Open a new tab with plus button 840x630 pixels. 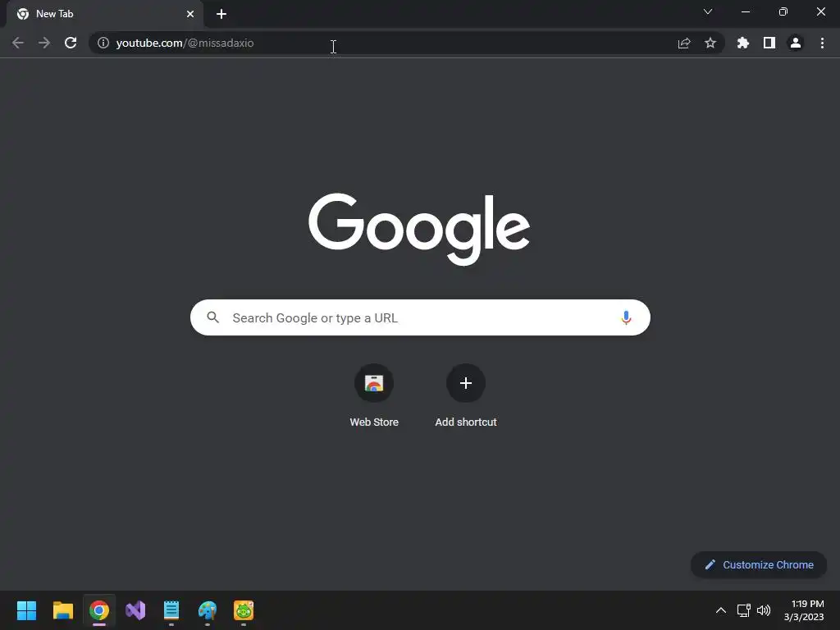(221, 14)
